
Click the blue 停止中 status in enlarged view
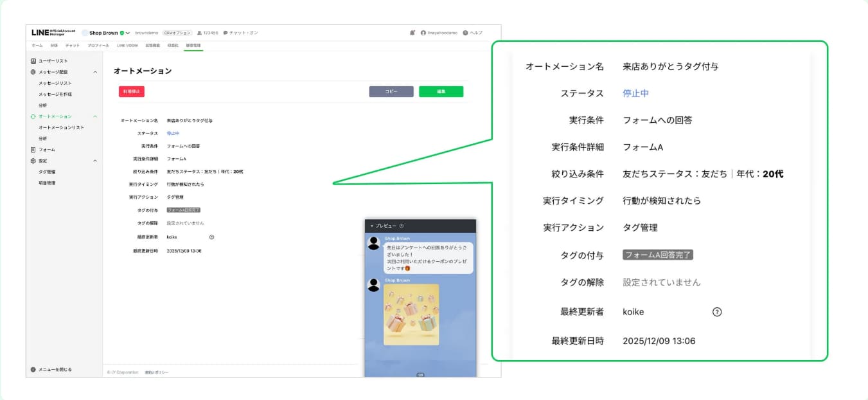pyautogui.click(x=635, y=93)
